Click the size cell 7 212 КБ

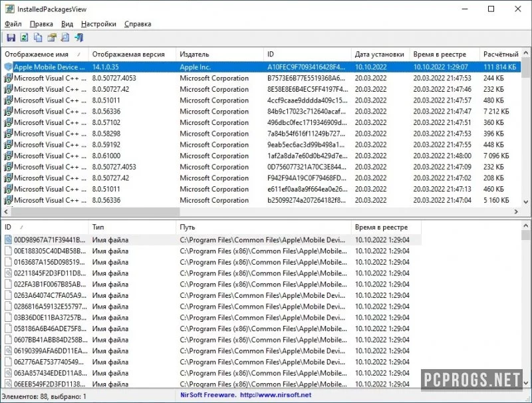pos(496,112)
